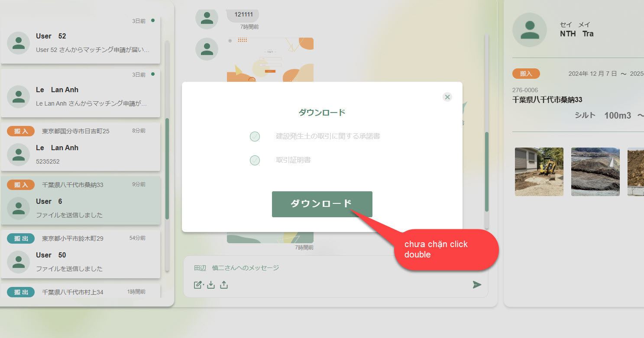Open the edit/compose dropdown icon in message box
This screenshot has height=338, width=644.
(x=198, y=285)
